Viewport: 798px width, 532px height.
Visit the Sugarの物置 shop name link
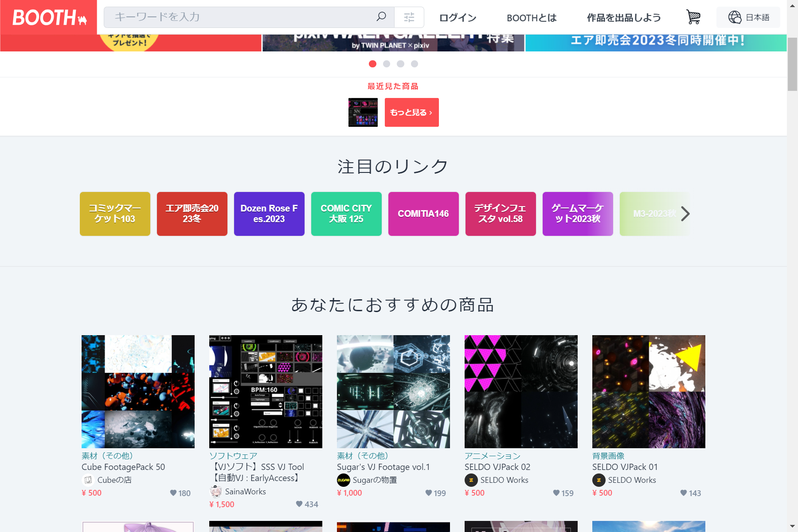(375, 480)
